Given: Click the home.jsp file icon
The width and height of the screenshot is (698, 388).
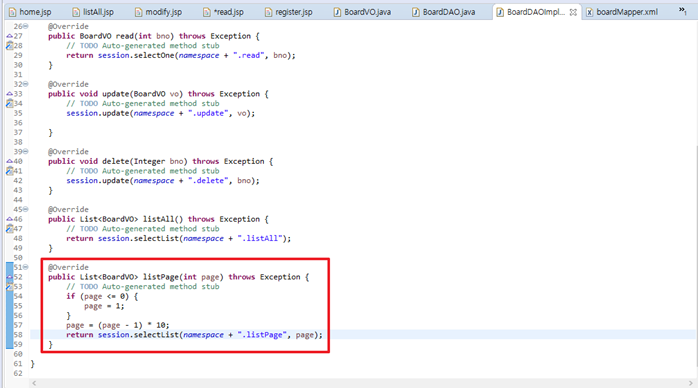Looking at the screenshot, I should point(12,12).
